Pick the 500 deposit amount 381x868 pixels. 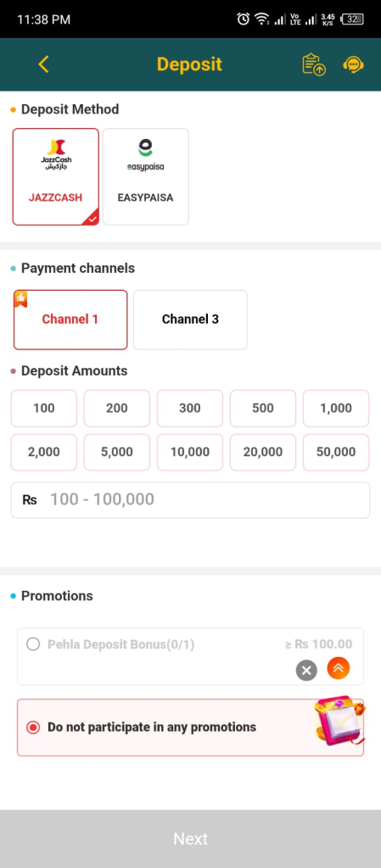(x=263, y=408)
